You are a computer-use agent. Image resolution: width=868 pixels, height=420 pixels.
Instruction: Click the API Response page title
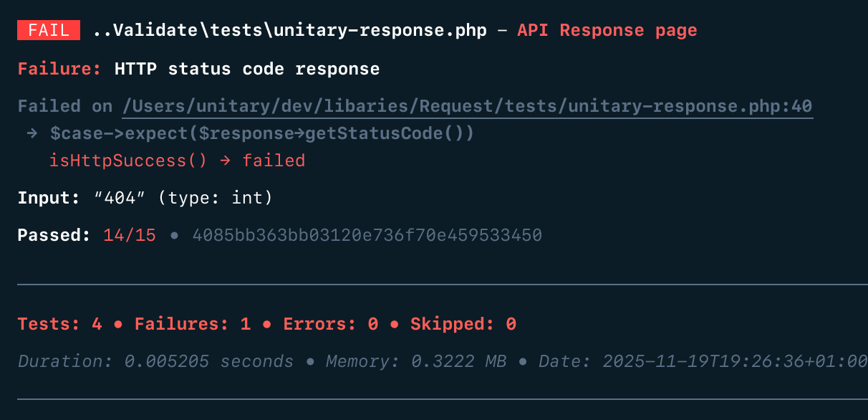pyautogui.click(x=607, y=30)
